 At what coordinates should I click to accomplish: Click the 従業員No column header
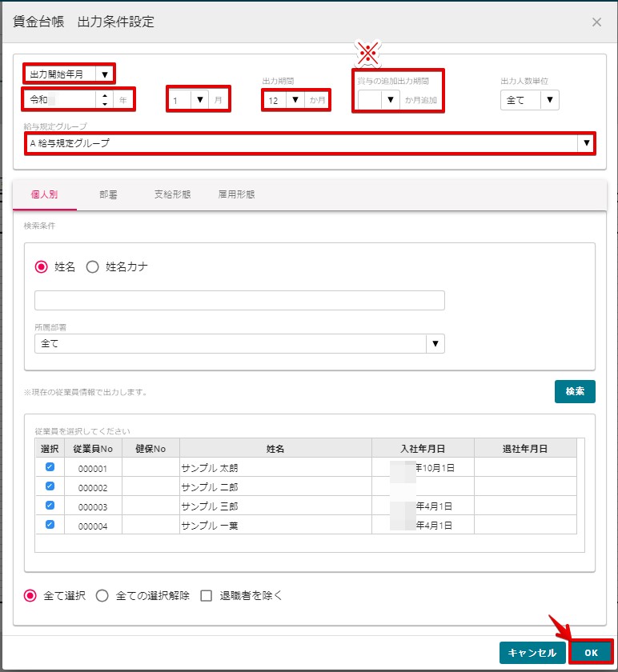click(93, 449)
